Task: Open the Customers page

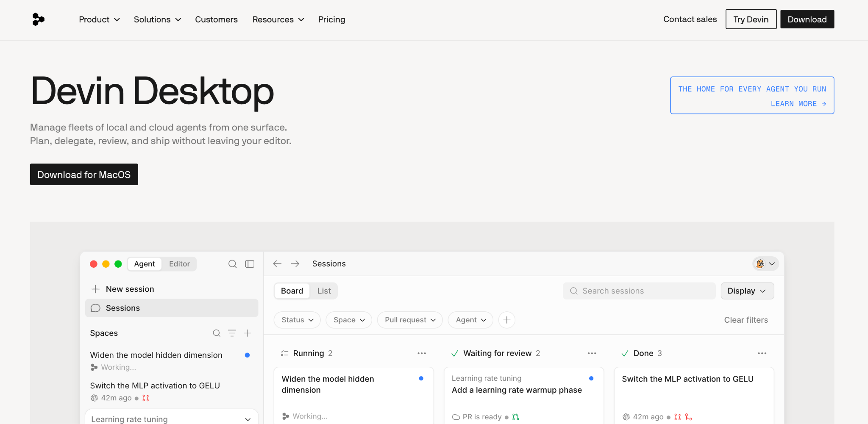Action: pyautogui.click(x=216, y=19)
